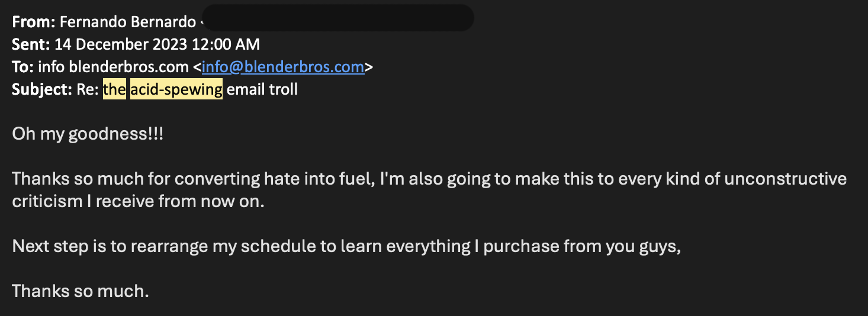The width and height of the screenshot is (868, 316).
Task: Click "email troll" in the subject line
Action: [x=262, y=90]
